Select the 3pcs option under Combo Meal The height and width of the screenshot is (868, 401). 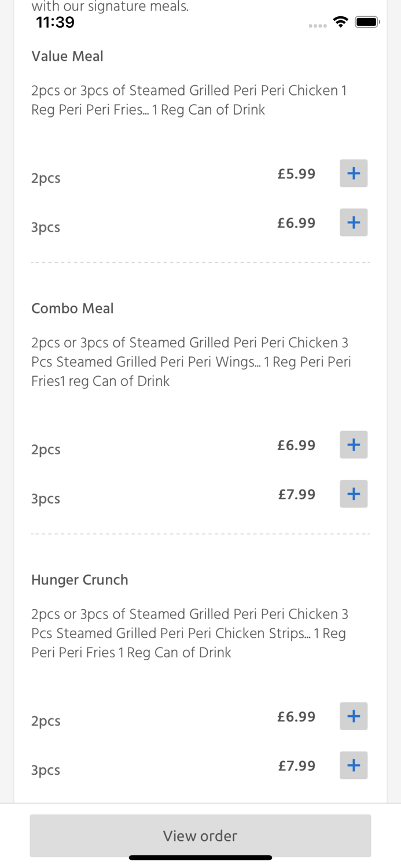coord(46,498)
